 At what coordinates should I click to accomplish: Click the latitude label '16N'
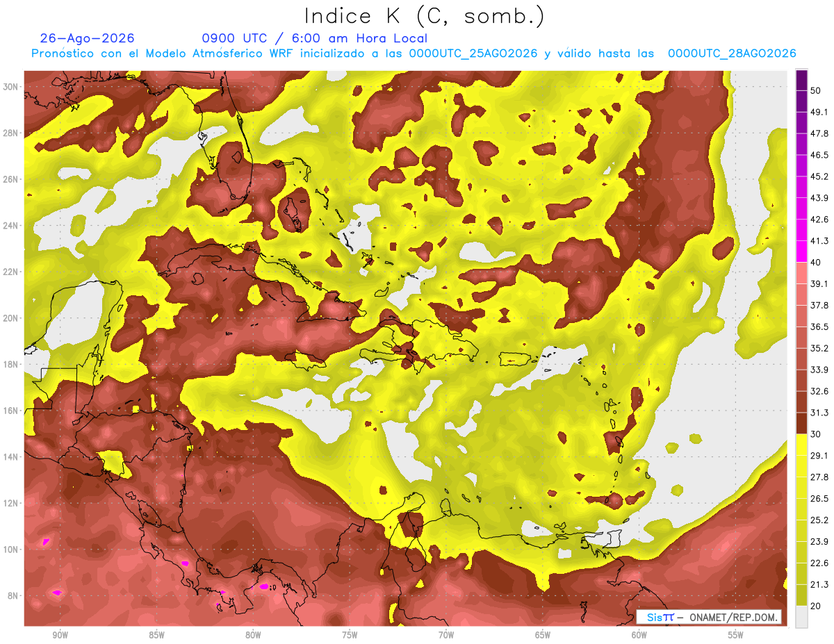pos(11,411)
